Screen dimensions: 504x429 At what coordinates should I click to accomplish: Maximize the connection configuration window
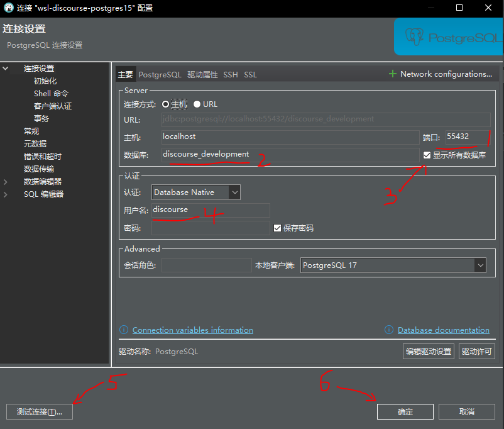point(459,8)
